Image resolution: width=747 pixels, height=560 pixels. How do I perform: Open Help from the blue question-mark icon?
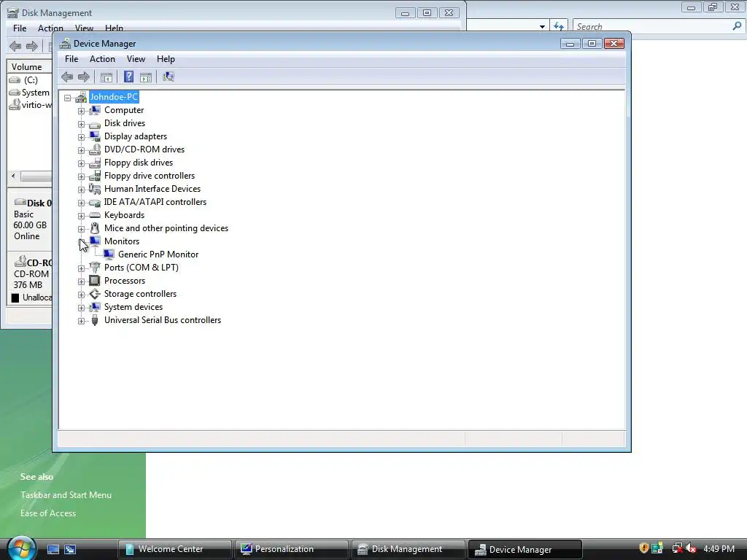[128, 77]
